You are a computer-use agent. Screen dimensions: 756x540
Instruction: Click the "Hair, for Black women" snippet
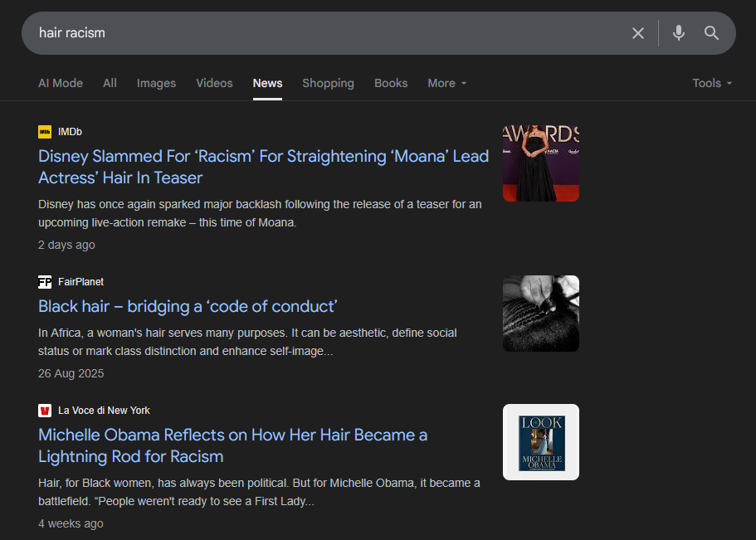[x=259, y=492]
